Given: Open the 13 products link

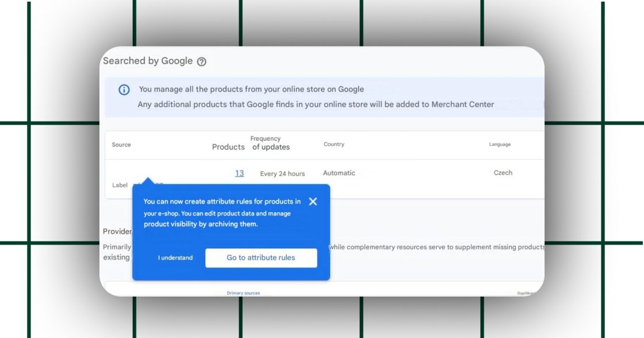Looking at the screenshot, I should (239, 174).
